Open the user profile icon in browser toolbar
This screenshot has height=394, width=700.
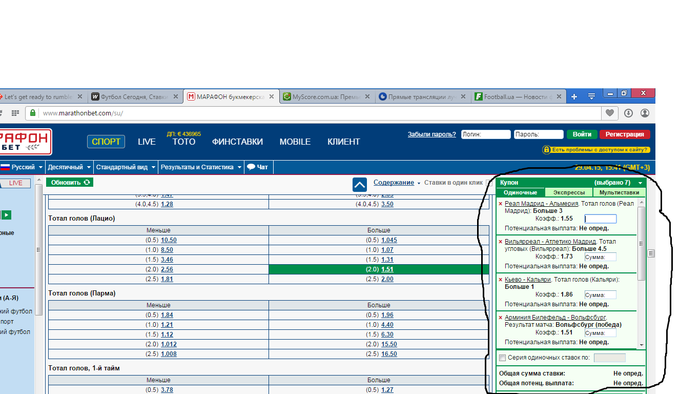pos(645,113)
